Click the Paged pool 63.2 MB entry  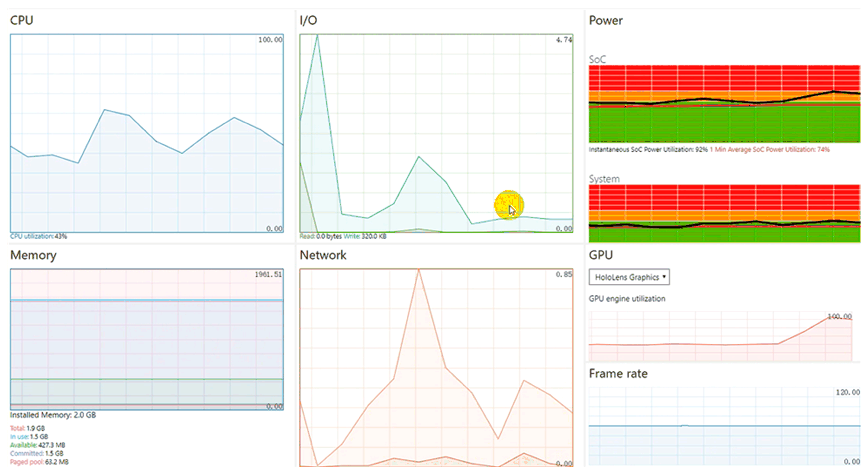(x=39, y=462)
